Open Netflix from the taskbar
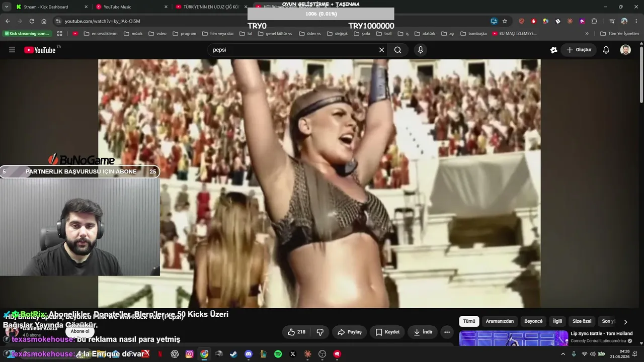644x362 pixels. (160, 354)
